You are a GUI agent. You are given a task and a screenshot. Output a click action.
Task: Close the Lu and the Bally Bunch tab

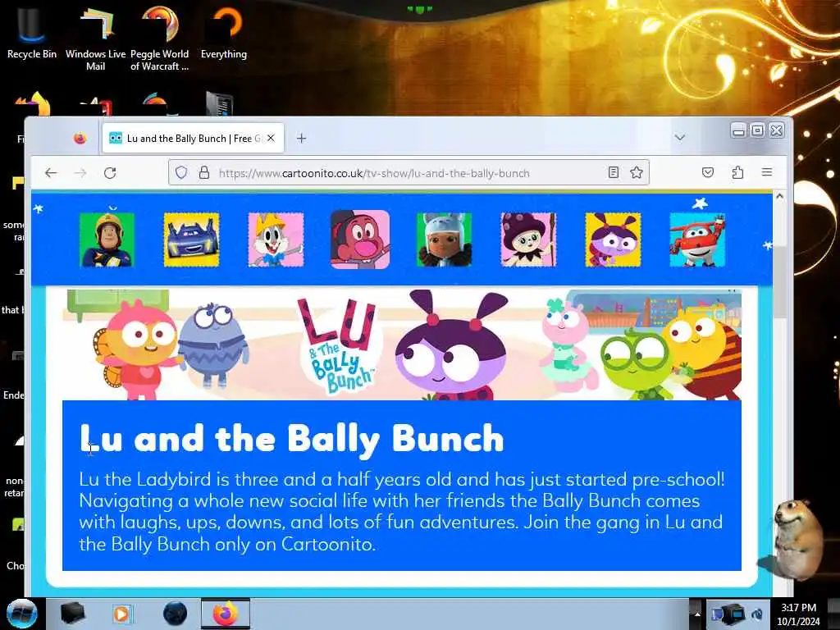(271, 138)
